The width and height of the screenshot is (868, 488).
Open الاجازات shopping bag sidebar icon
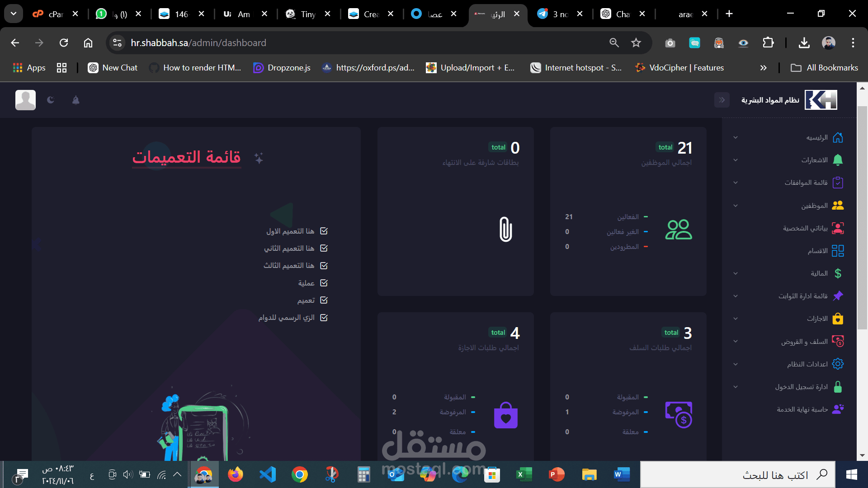(x=838, y=319)
